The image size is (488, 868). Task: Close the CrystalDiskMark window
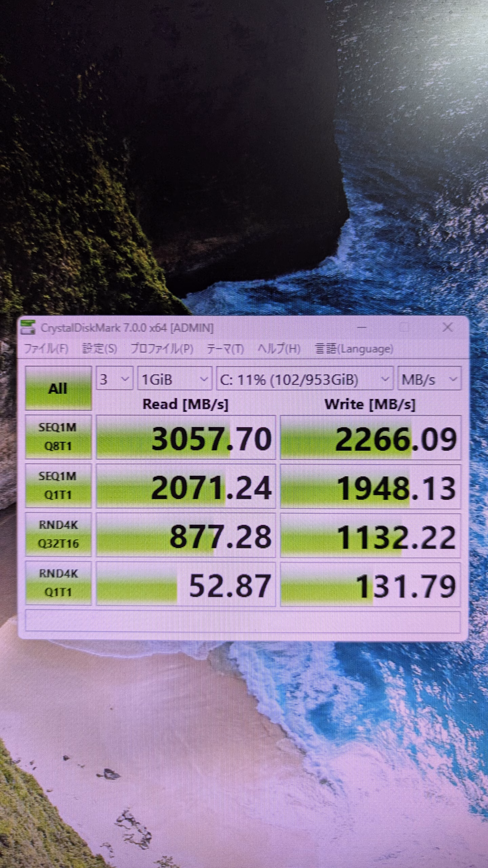point(448,328)
